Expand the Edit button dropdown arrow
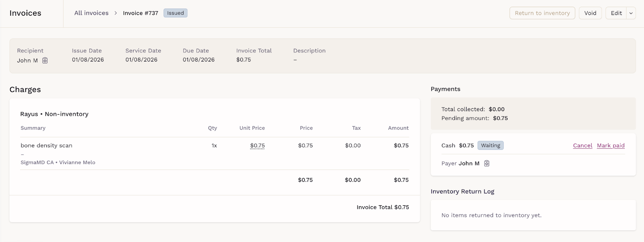 coord(631,13)
